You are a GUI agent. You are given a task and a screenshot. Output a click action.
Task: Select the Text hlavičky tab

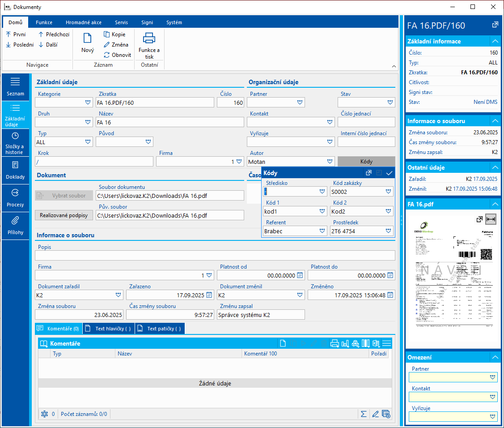(x=109, y=329)
